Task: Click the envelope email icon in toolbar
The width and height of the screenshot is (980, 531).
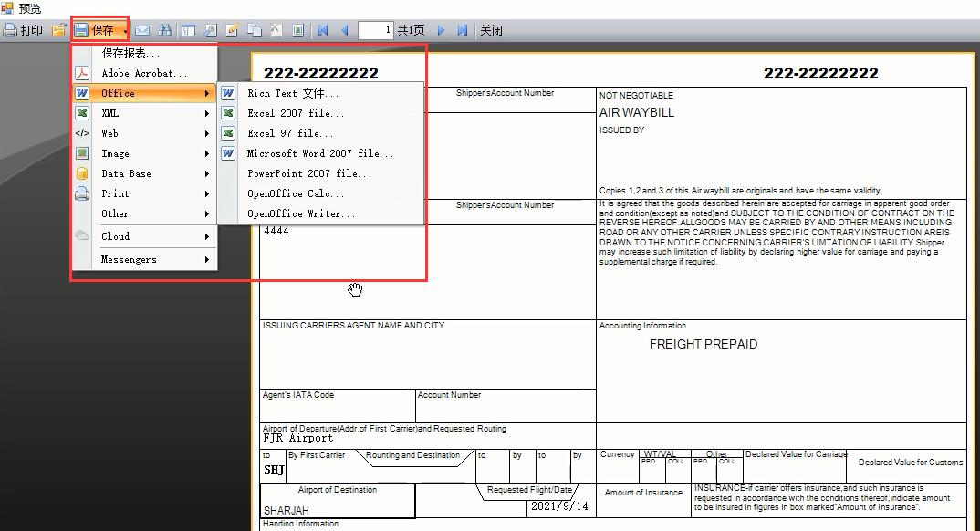Action: click(x=142, y=30)
